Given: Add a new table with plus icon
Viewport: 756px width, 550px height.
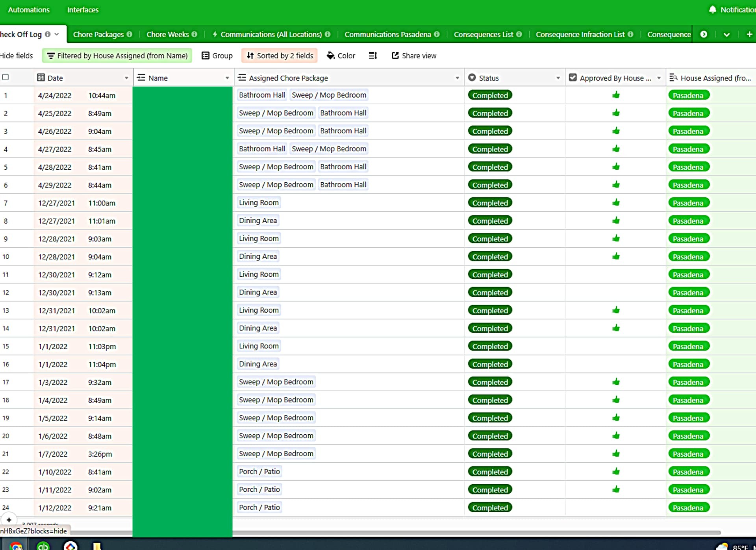Looking at the screenshot, I should [x=749, y=34].
